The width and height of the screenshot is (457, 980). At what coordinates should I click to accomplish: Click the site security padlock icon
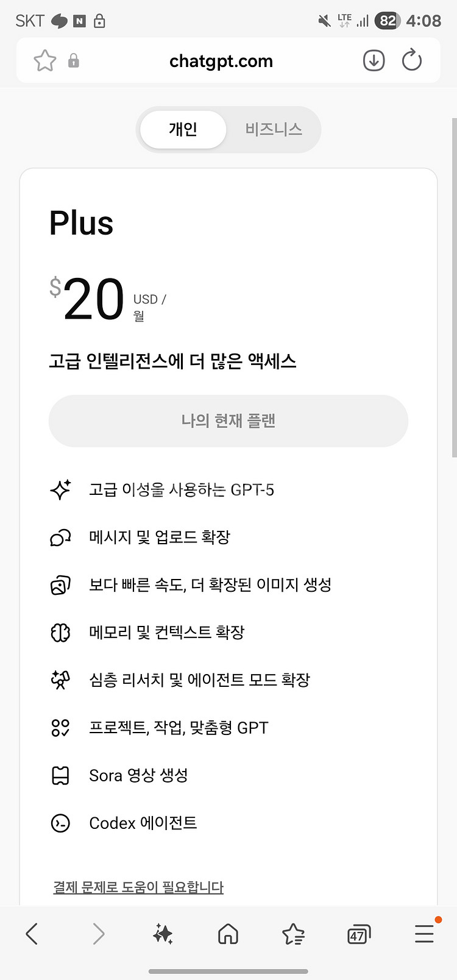(x=74, y=61)
